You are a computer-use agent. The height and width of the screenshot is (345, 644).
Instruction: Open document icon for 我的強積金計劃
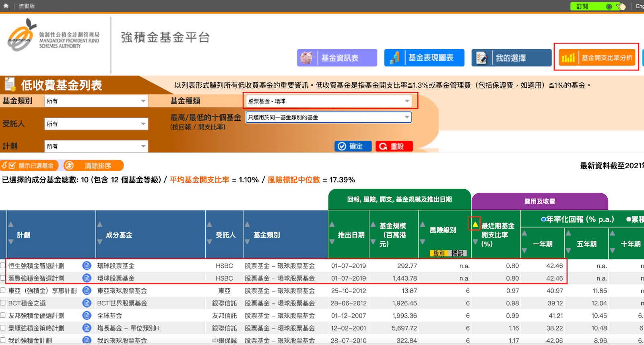point(87,340)
